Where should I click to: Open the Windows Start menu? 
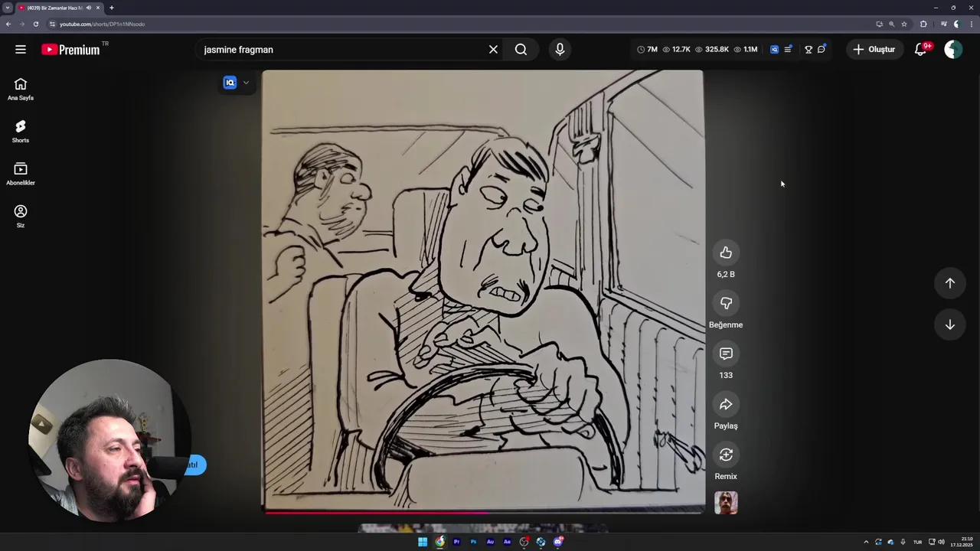coord(423,542)
